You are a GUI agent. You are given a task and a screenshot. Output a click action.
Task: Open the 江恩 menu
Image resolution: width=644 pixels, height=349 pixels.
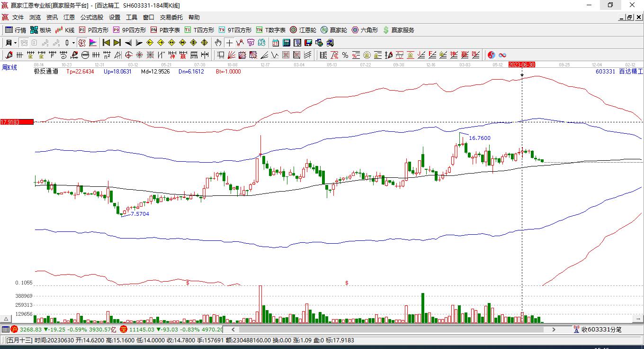click(x=69, y=18)
